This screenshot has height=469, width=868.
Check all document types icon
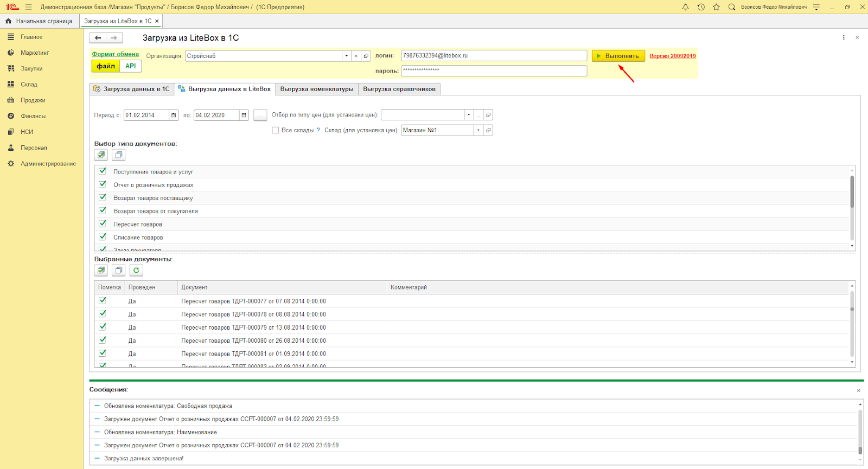click(101, 155)
